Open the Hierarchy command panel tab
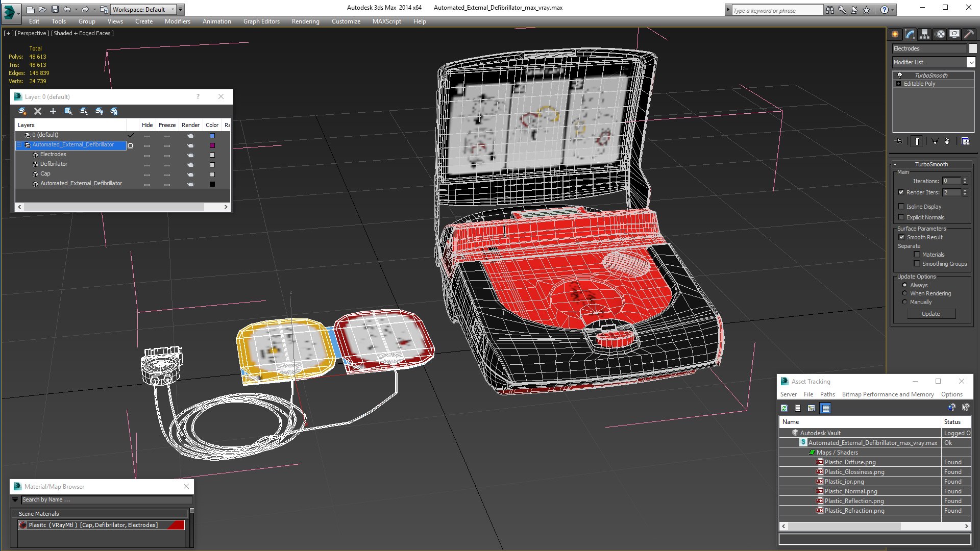Image resolution: width=980 pixels, height=551 pixels. coord(925,34)
